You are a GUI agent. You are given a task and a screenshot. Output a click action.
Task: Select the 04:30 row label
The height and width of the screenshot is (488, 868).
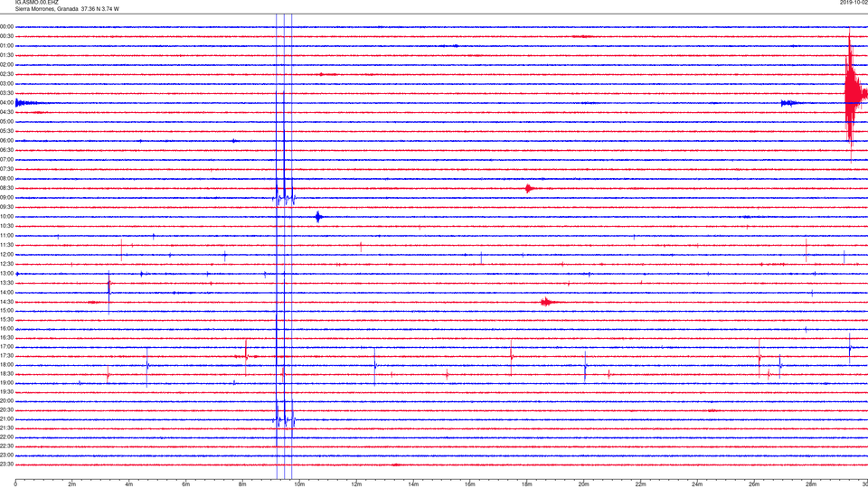tap(6, 112)
